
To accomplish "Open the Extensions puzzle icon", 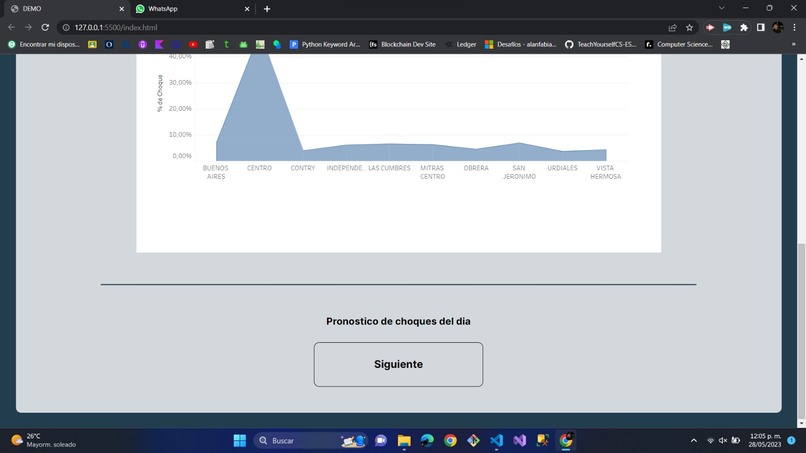I will [x=744, y=27].
